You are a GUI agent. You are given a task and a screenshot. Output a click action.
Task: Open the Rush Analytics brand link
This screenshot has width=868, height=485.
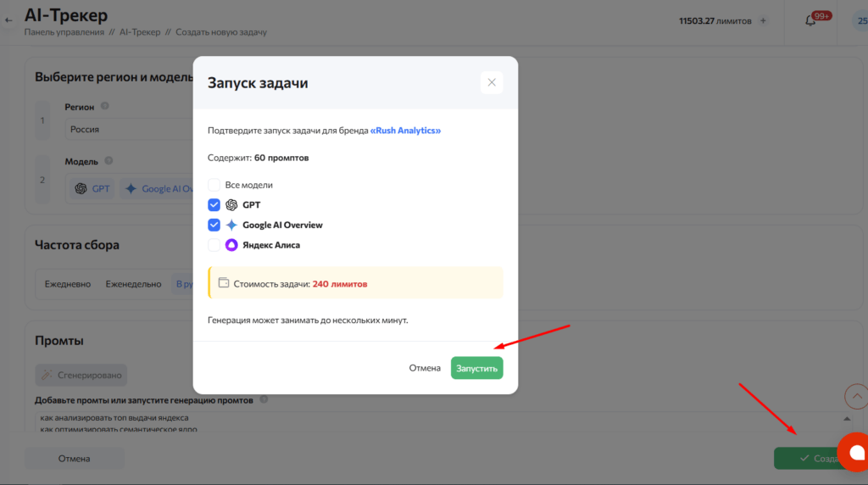click(x=406, y=131)
